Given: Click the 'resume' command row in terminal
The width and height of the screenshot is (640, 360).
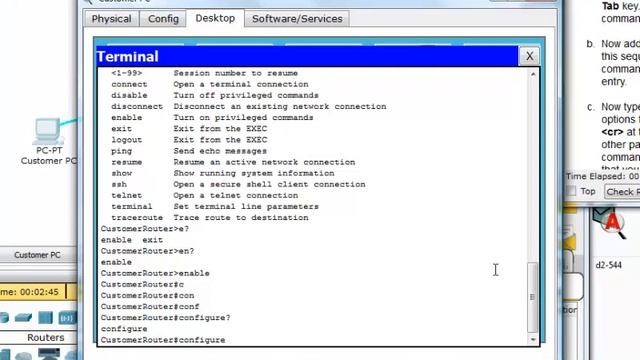Looking at the screenshot, I should point(233,162).
